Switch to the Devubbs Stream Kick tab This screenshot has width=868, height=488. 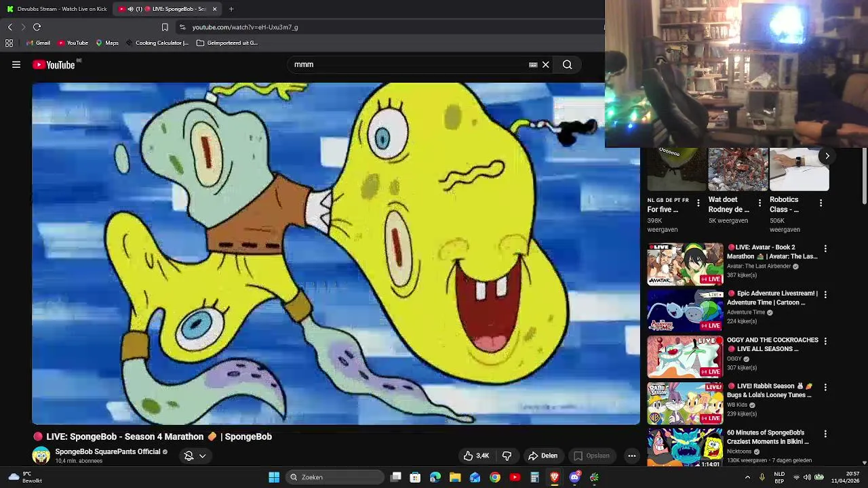pos(57,9)
